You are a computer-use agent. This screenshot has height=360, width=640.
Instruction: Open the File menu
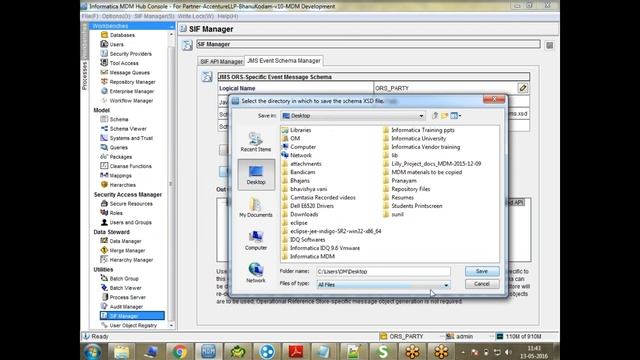click(90, 16)
